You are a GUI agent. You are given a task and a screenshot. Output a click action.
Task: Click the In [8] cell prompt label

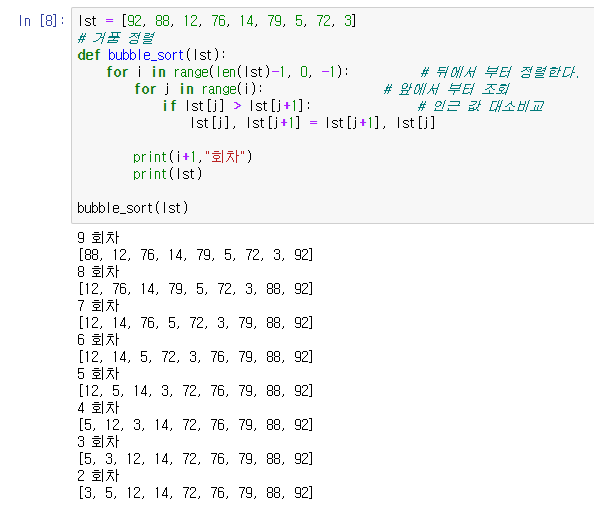[41, 21]
